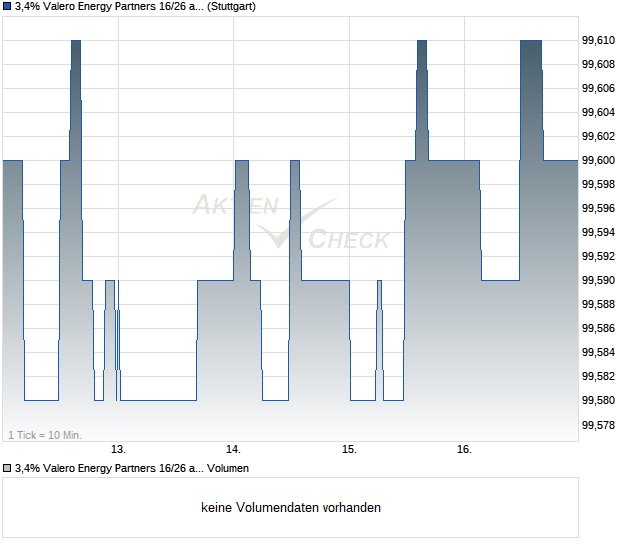Click the 99,608 price axis label
The image size is (620, 546).
(x=598, y=64)
